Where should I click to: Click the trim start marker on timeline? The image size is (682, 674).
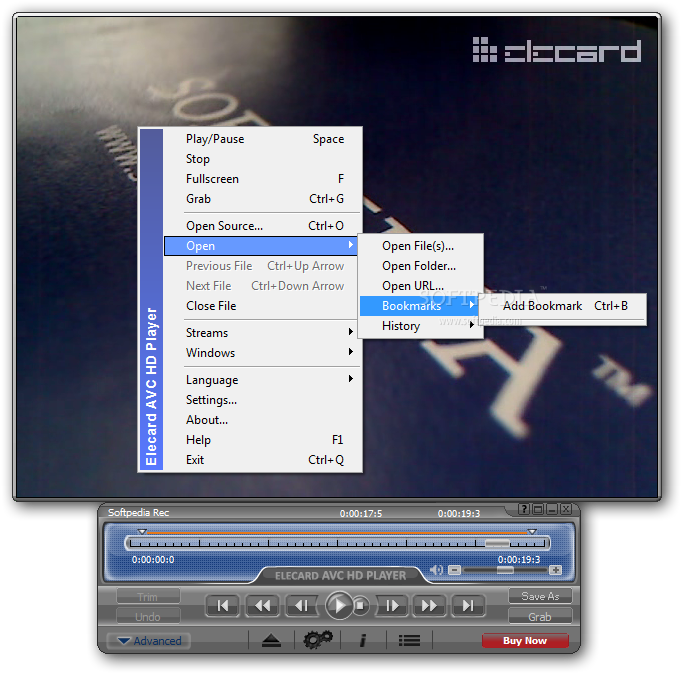(142, 532)
